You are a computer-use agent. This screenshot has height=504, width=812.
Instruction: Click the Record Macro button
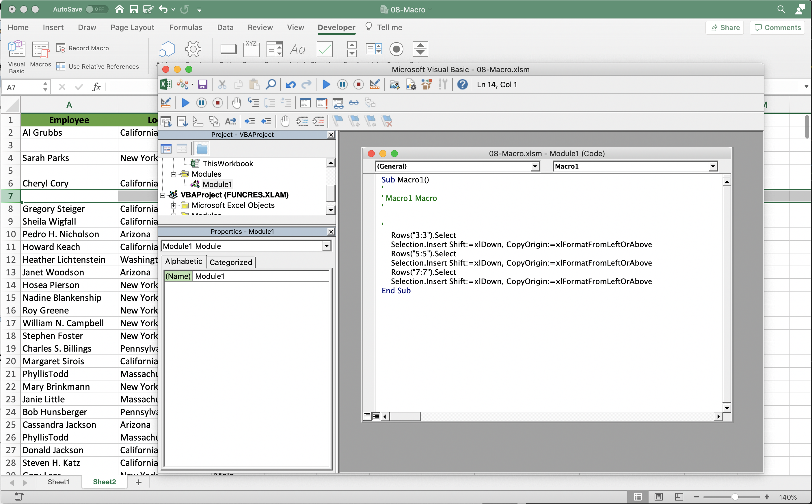point(83,48)
